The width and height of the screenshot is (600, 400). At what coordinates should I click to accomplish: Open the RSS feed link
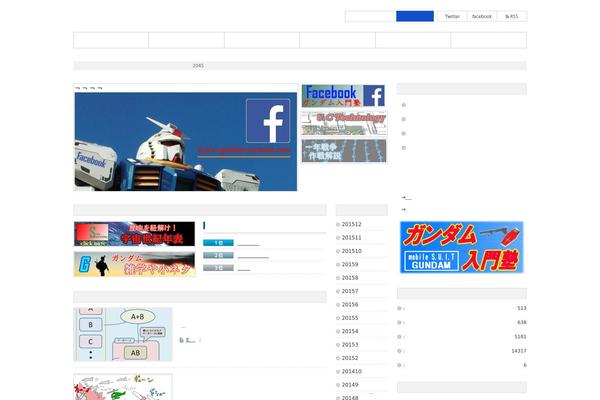click(x=512, y=16)
